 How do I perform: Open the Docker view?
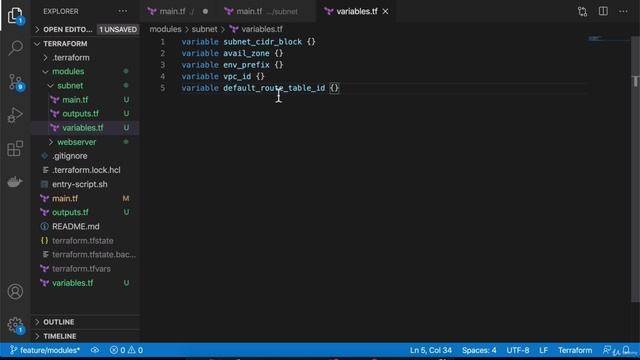coord(15,182)
